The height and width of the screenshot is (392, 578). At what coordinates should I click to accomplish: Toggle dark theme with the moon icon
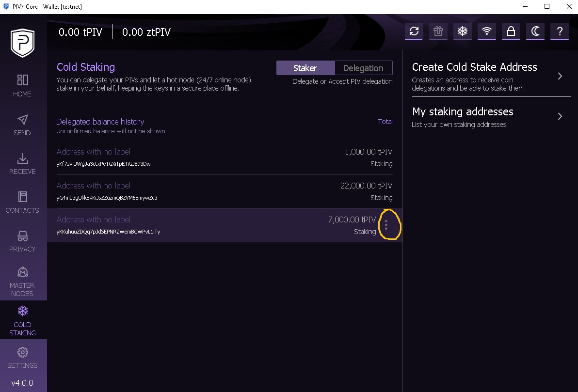coord(535,31)
